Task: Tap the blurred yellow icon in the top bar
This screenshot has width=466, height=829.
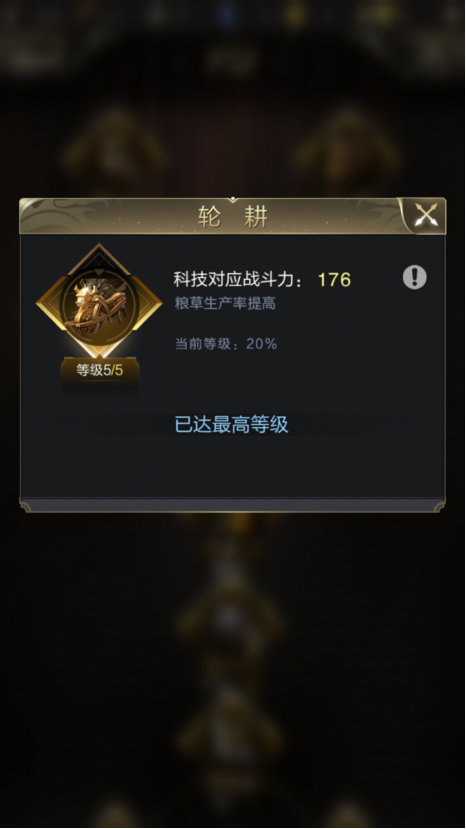Action: [x=293, y=15]
